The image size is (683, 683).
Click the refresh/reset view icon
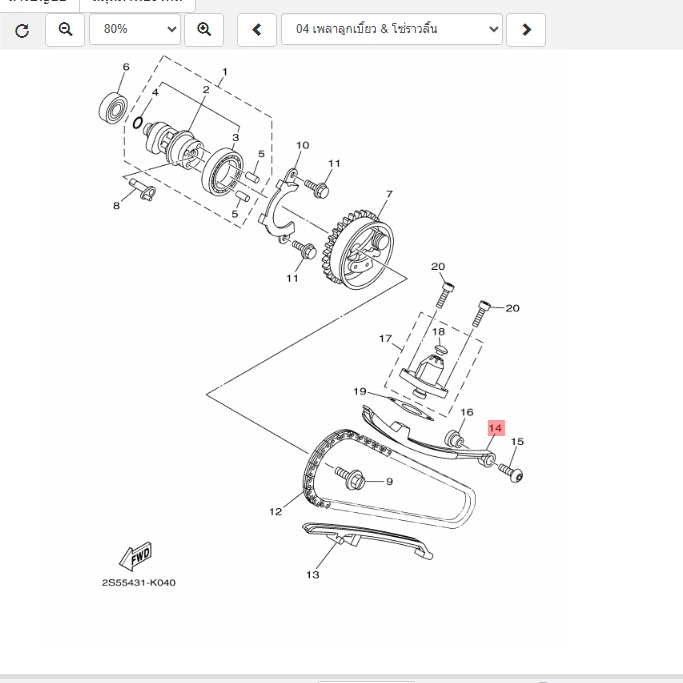tap(22, 30)
